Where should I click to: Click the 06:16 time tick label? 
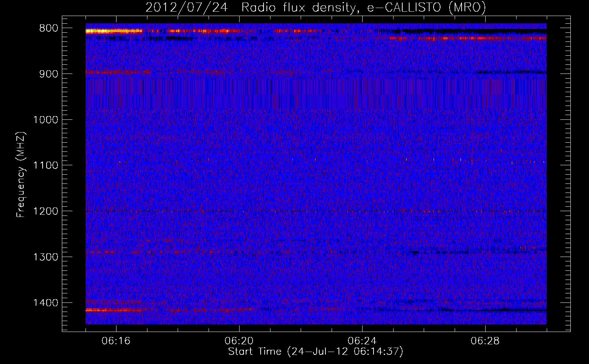tap(116, 341)
